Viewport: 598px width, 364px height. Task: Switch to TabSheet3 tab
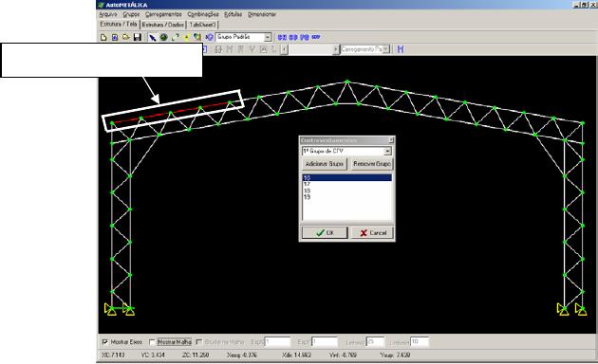tap(202, 25)
